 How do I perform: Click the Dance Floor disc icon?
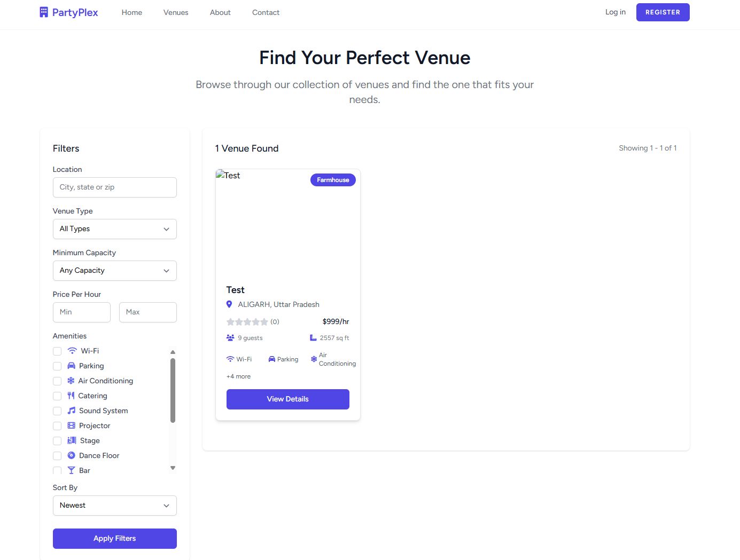coord(72,455)
